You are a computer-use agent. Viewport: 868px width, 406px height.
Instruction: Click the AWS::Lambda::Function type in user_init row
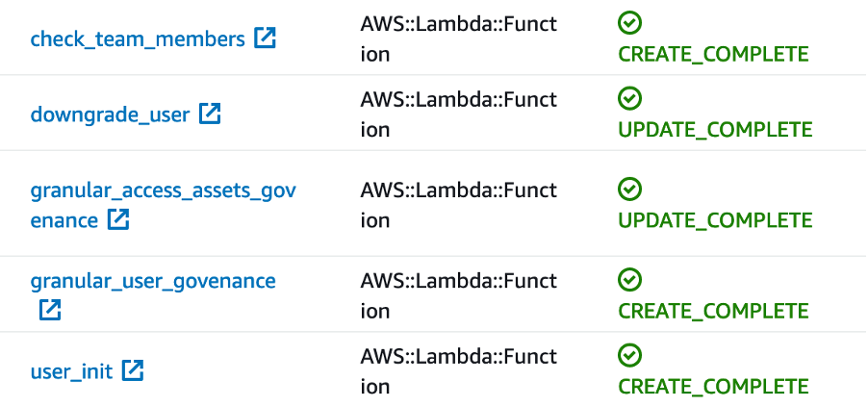[458, 371]
